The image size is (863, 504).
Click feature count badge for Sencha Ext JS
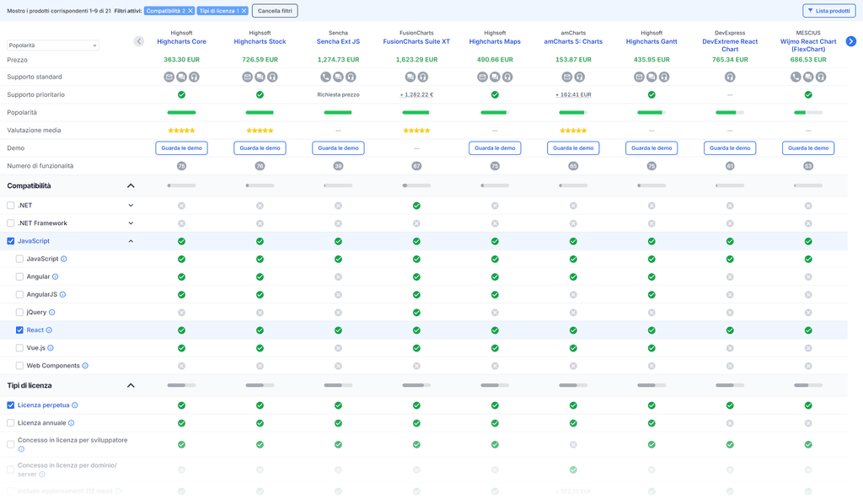339,166
